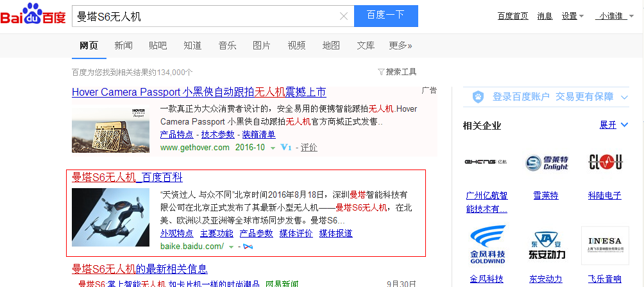Click the Hover Camera product thumbnail
644x287 pixels.
(110, 130)
